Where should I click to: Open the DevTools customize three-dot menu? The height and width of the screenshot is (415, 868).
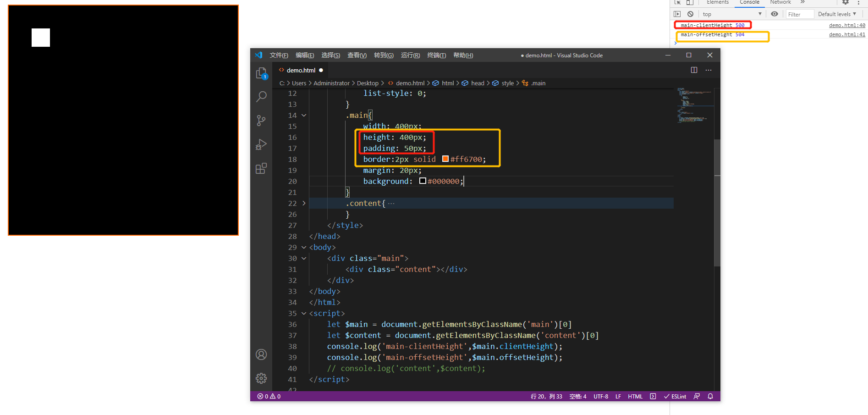(858, 2)
